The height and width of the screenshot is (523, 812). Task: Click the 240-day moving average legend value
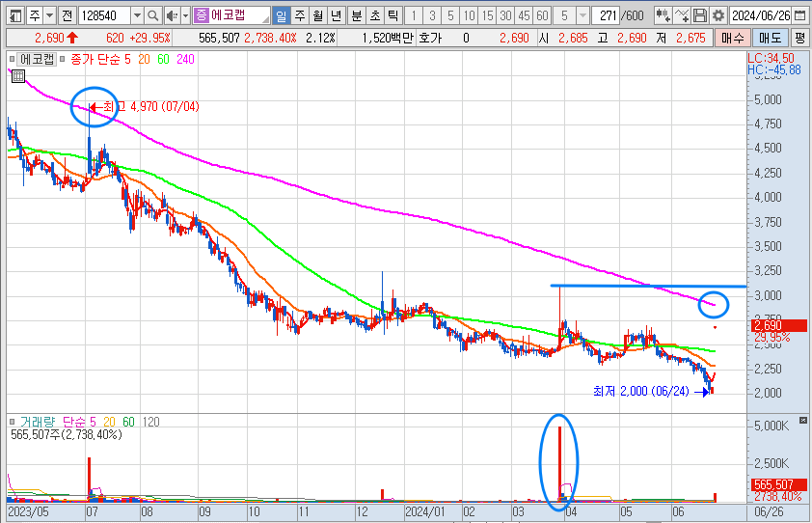(x=185, y=60)
